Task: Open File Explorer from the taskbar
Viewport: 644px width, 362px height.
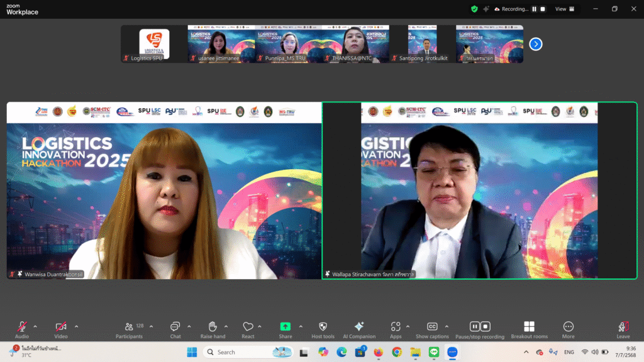Action: [415, 352]
